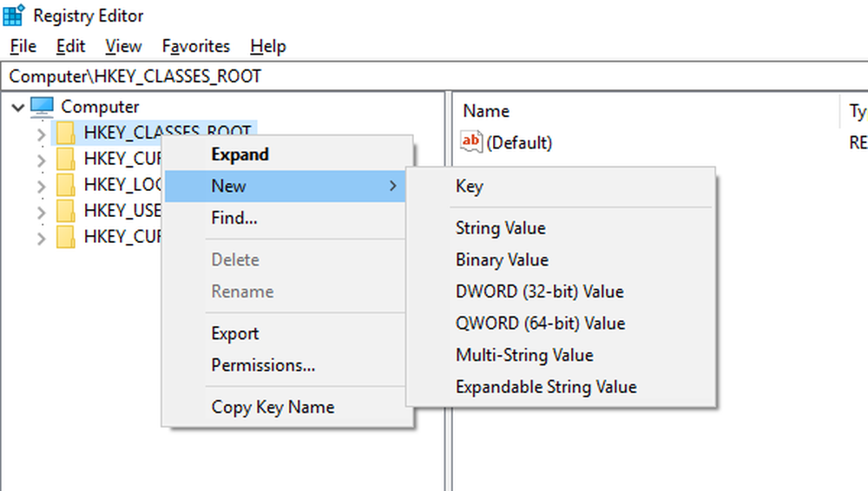
Task: Select the Computer tree item label
Action: pyautogui.click(x=100, y=107)
